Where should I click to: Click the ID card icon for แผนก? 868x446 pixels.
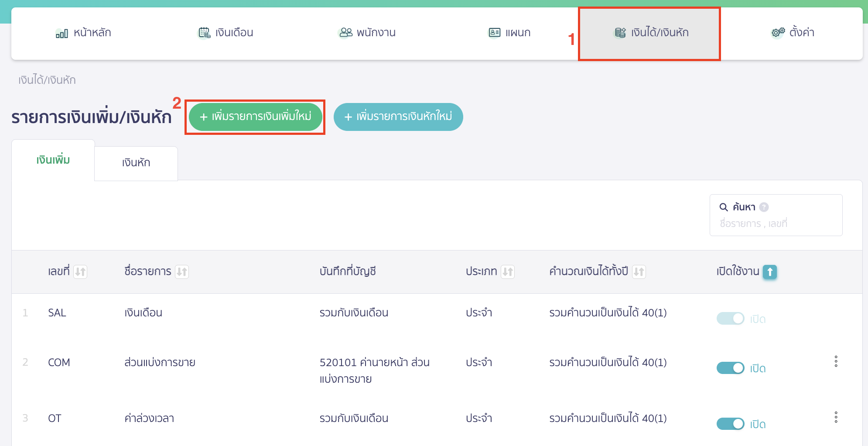[x=494, y=33]
